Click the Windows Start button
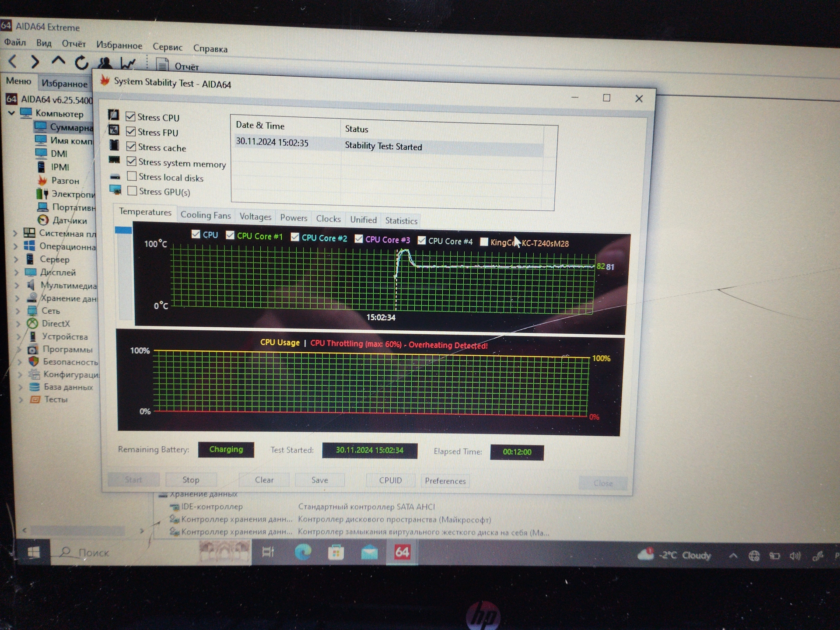The image size is (840, 630). [x=33, y=553]
